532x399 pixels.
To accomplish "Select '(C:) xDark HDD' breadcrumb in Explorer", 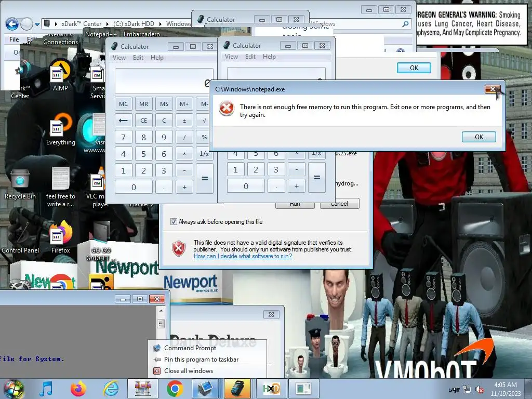I will pos(134,24).
